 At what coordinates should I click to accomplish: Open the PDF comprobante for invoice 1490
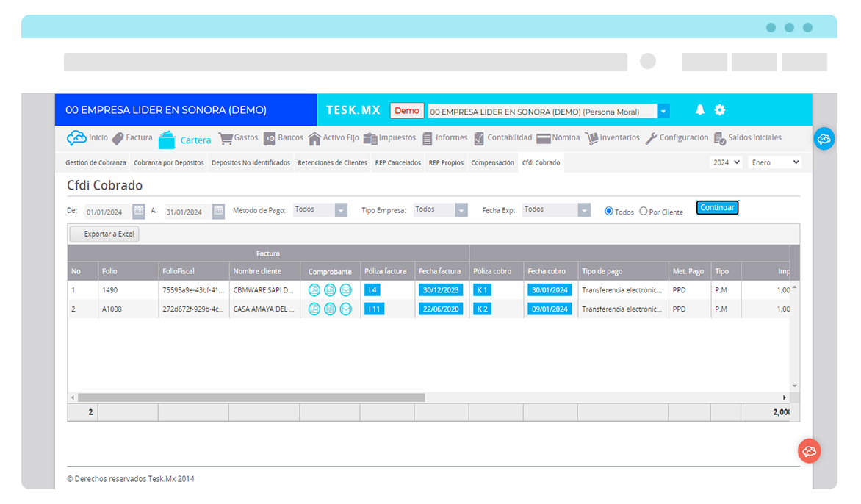pos(314,289)
